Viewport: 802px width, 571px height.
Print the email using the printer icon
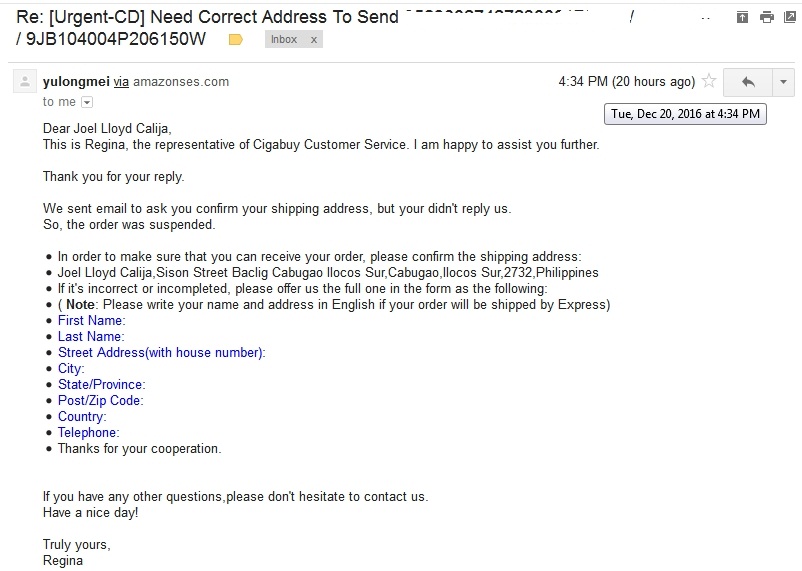point(766,17)
